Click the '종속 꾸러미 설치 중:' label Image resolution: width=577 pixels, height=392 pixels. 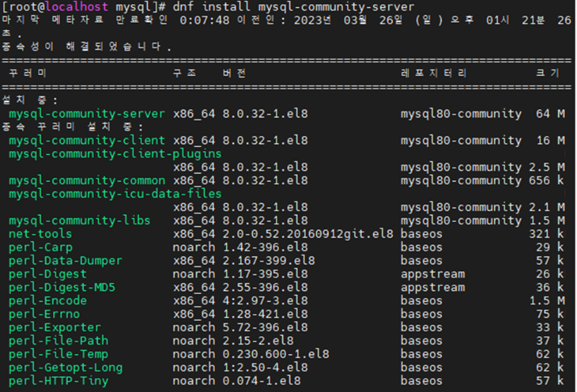pyautogui.click(x=73, y=127)
